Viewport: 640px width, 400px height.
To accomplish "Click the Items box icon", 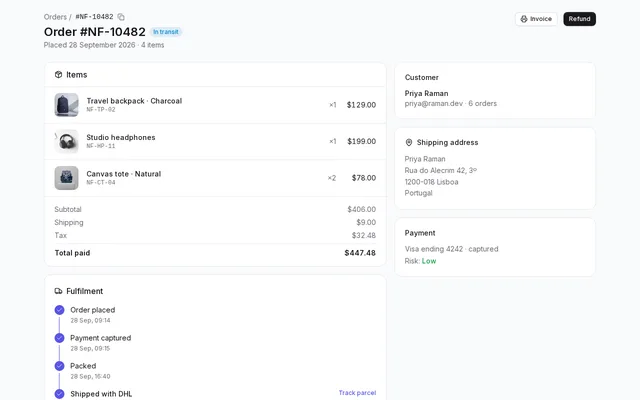I will [58, 75].
